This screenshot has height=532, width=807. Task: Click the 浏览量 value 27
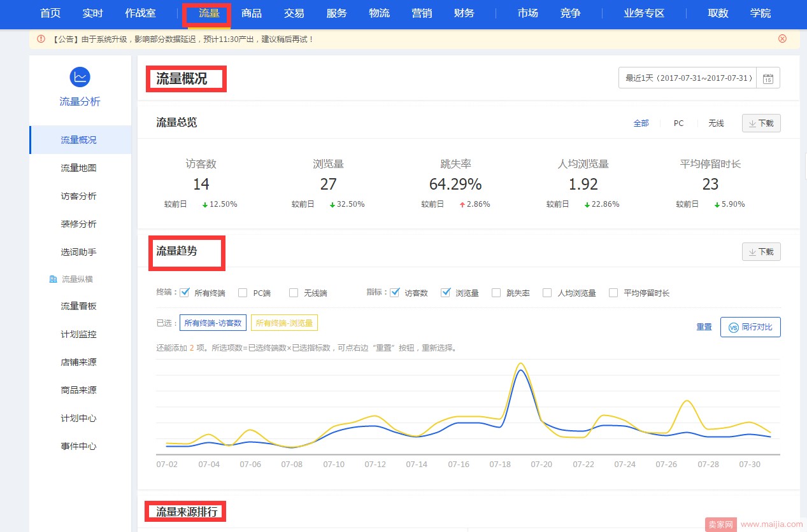click(329, 185)
